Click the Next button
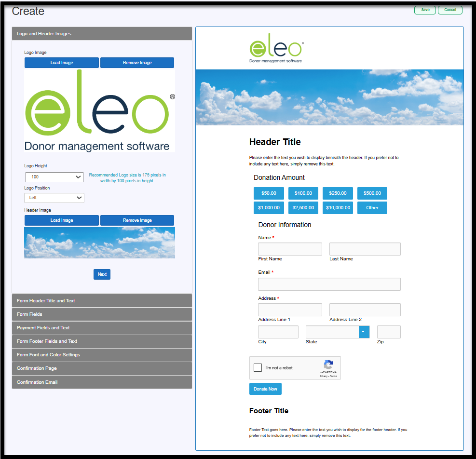Screen dimensions: 476x459 [x=102, y=274]
